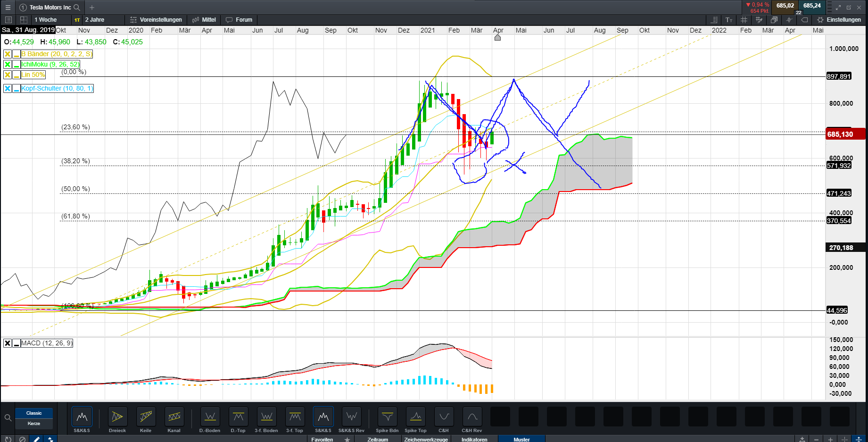This screenshot has width=868, height=442.
Task: Open the Zeitraum tab
Action: 378,439
